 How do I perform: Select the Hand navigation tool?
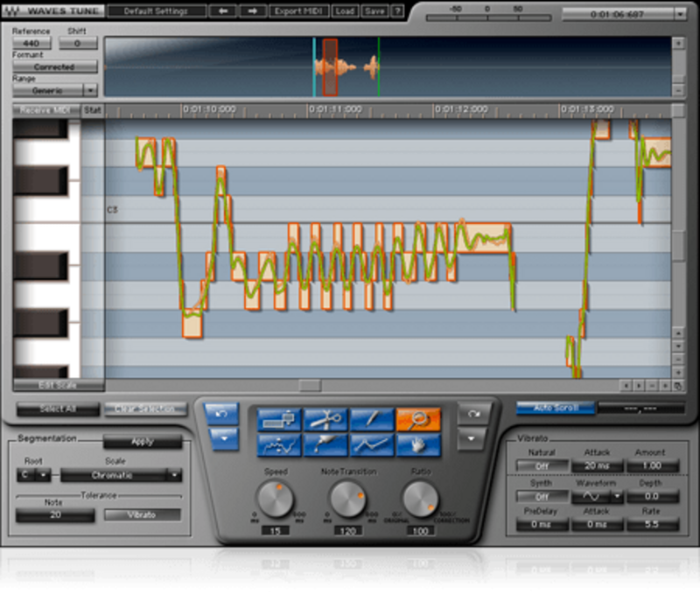pyautogui.click(x=418, y=444)
